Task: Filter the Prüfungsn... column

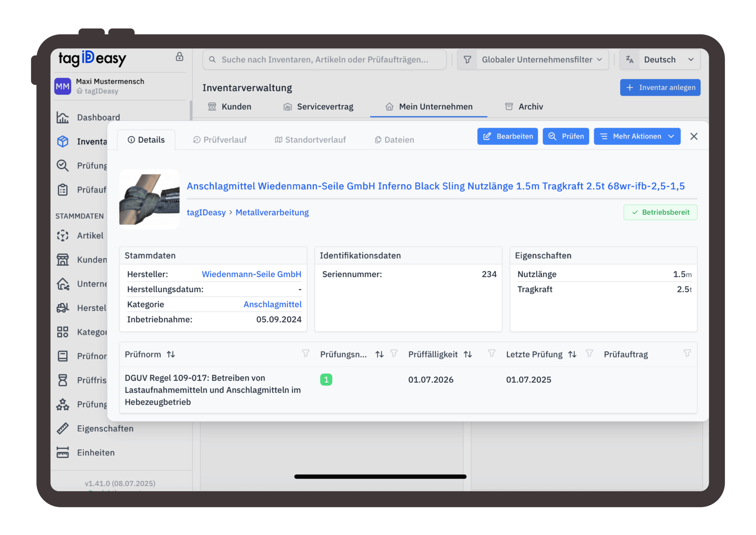Action: (394, 354)
